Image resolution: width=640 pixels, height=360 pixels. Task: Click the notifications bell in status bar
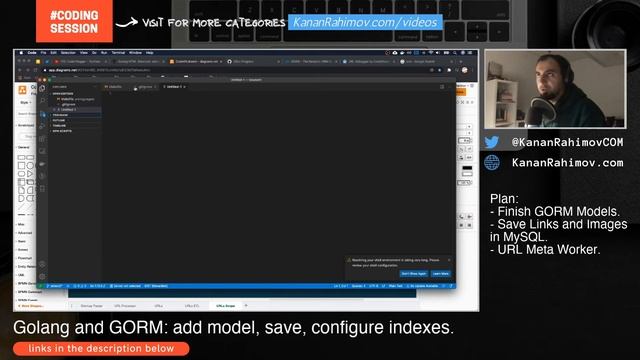click(451, 286)
